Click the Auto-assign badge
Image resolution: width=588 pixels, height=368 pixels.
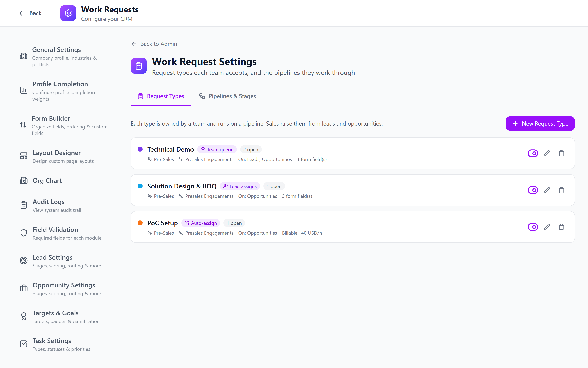tap(200, 223)
